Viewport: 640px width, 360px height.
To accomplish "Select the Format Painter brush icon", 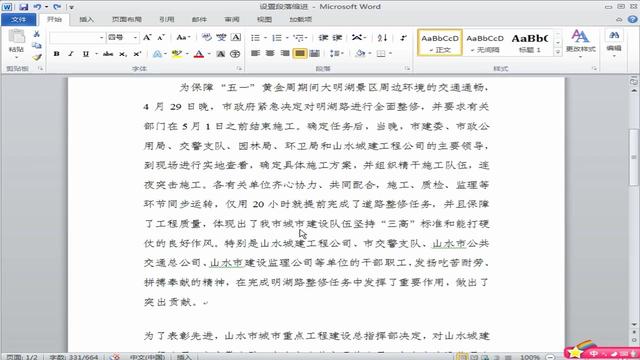I will (x=37, y=57).
